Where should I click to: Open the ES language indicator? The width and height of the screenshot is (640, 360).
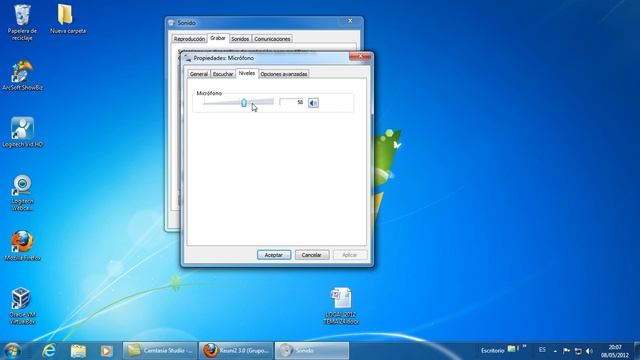tap(542, 350)
